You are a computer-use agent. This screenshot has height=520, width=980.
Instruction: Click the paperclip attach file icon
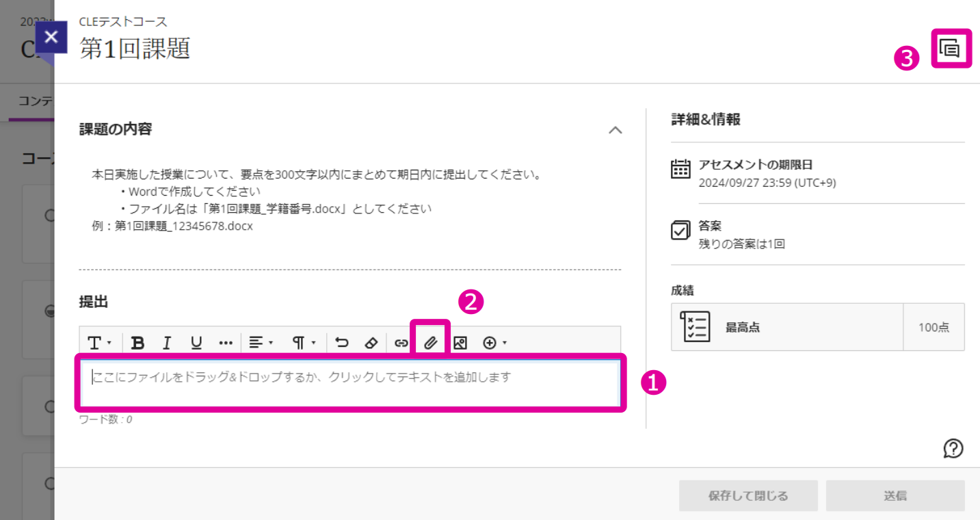click(430, 343)
